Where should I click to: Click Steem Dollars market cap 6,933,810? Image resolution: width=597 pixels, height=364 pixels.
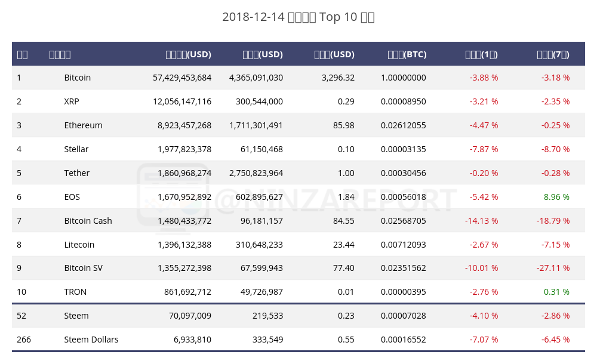pyautogui.click(x=192, y=340)
